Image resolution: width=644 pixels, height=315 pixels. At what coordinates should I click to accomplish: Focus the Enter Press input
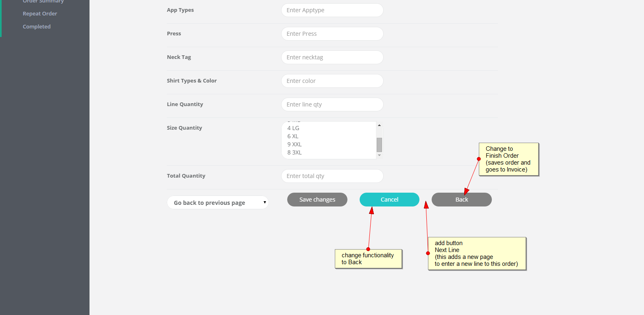pos(332,34)
